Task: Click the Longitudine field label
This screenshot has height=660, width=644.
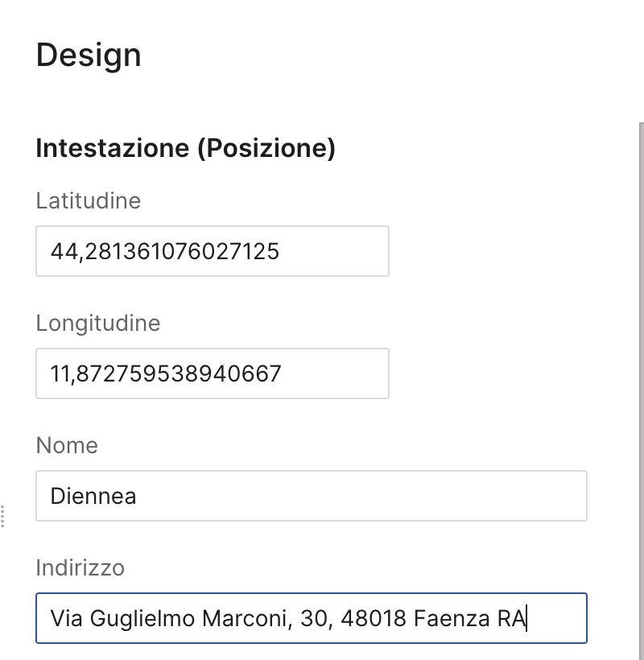Action: pyautogui.click(x=98, y=324)
